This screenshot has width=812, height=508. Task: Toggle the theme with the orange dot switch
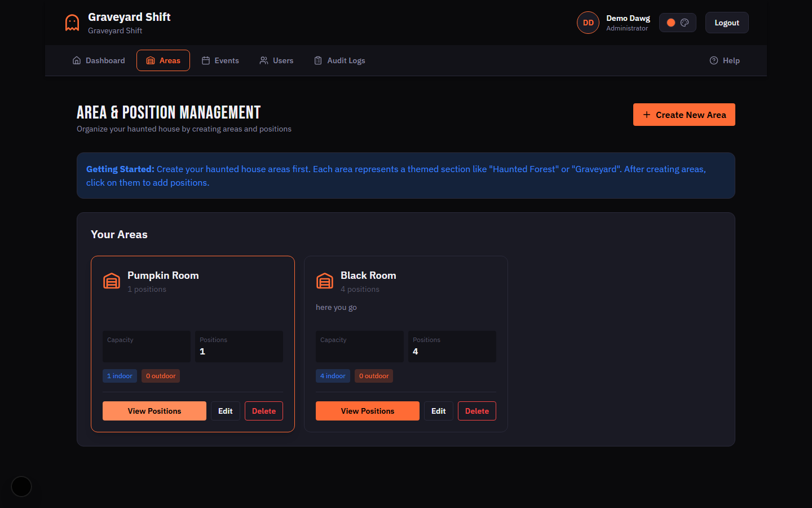pos(670,22)
